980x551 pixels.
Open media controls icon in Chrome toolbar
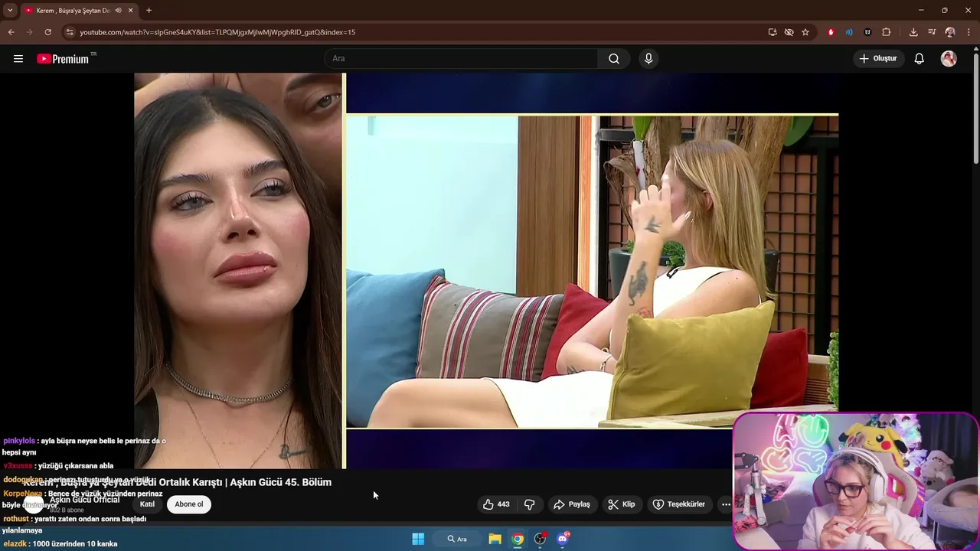click(x=932, y=32)
